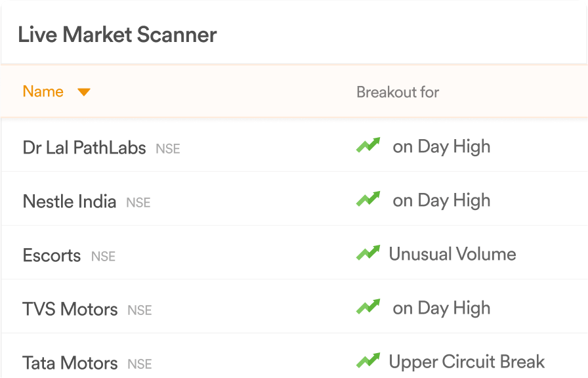Open Dr Lal PathLabs stock

pos(85,148)
